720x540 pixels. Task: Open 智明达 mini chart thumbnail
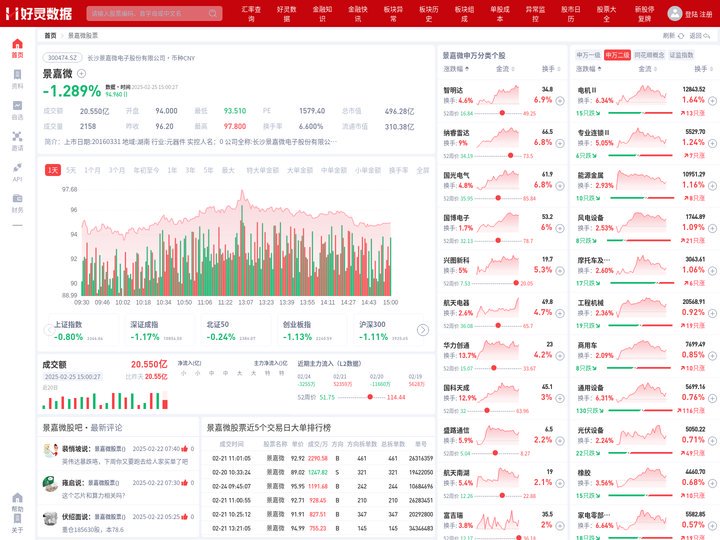pos(498,95)
